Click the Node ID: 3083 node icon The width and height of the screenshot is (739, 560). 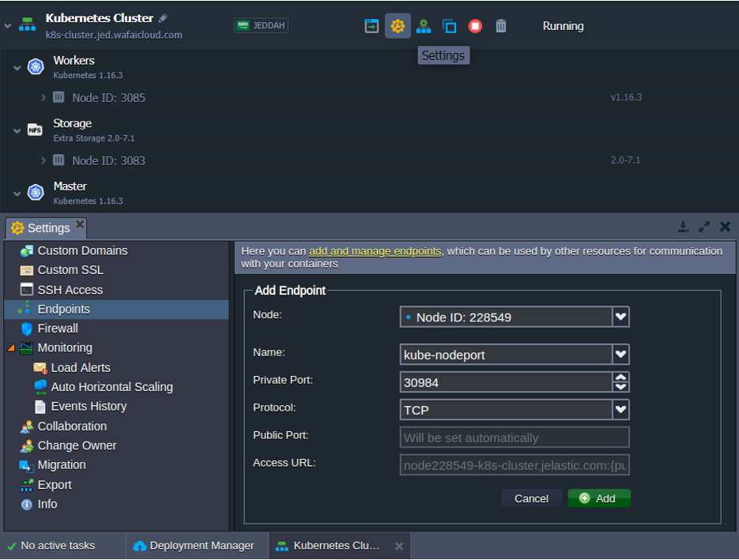[x=58, y=160]
